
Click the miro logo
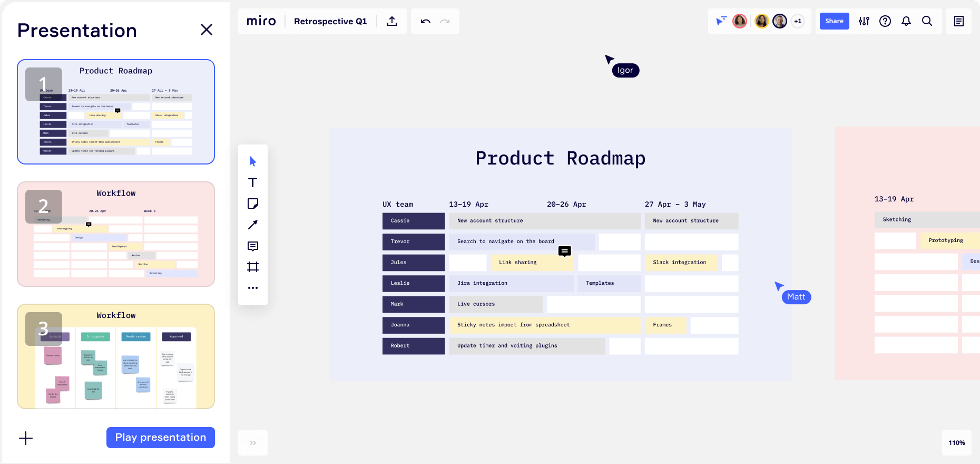pos(261,21)
